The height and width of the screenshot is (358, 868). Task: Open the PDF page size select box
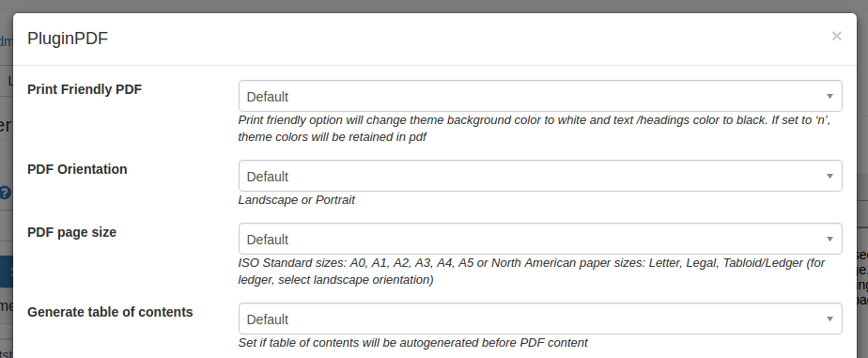540,239
